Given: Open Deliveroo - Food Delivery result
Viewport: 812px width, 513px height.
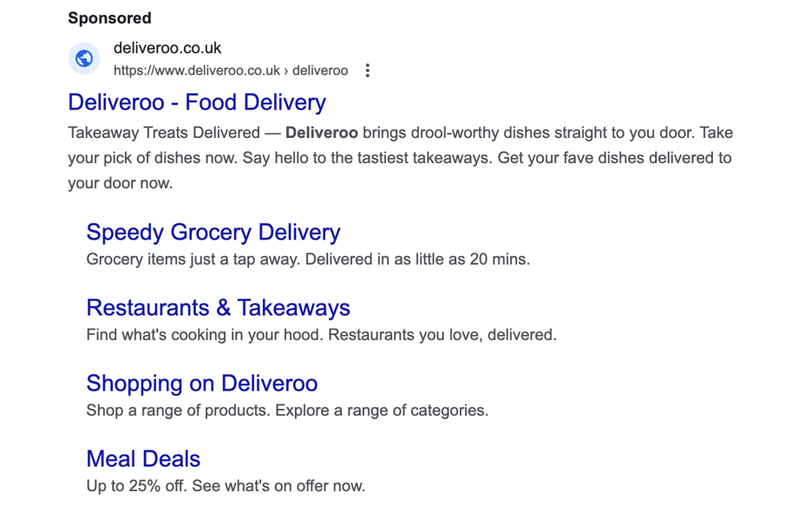Looking at the screenshot, I should coord(196,102).
